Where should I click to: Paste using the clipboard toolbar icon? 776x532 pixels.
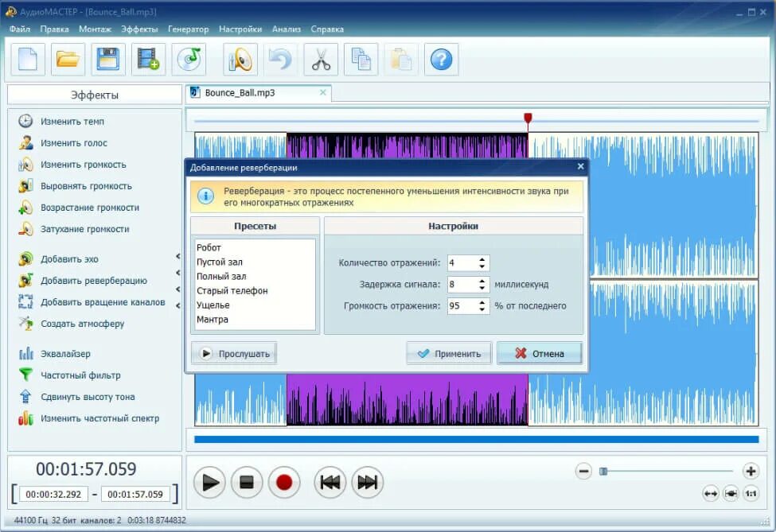(401, 60)
